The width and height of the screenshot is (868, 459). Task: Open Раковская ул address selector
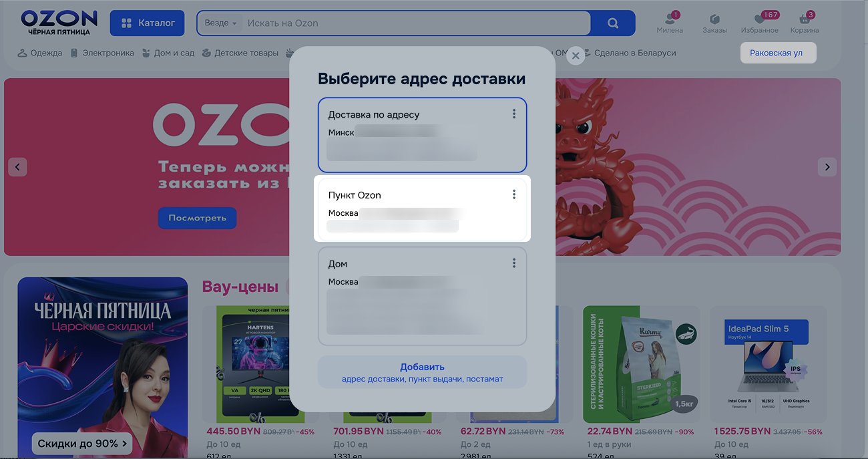coord(778,53)
